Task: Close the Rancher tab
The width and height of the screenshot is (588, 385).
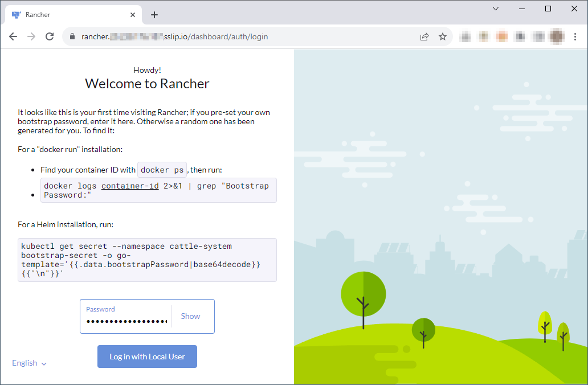Action: [x=133, y=15]
